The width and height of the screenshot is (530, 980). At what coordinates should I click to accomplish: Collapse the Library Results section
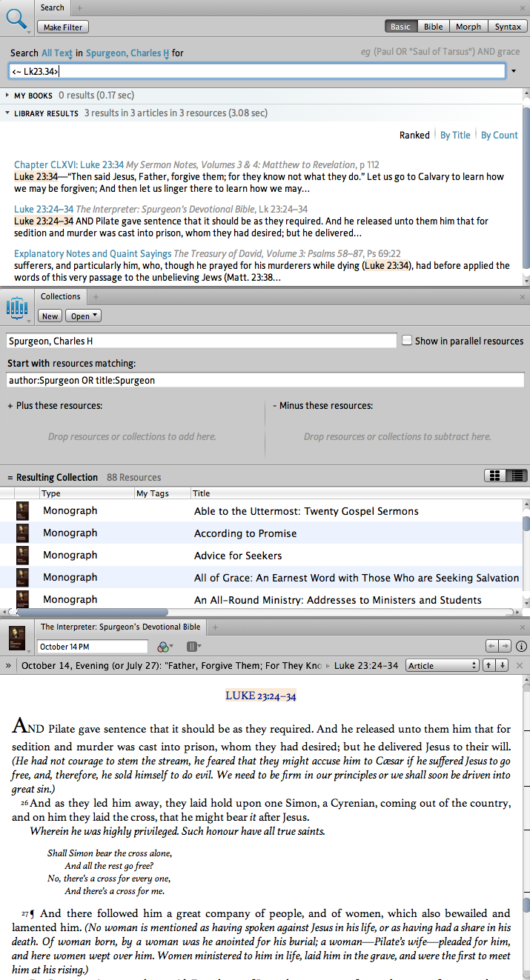(7, 113)
